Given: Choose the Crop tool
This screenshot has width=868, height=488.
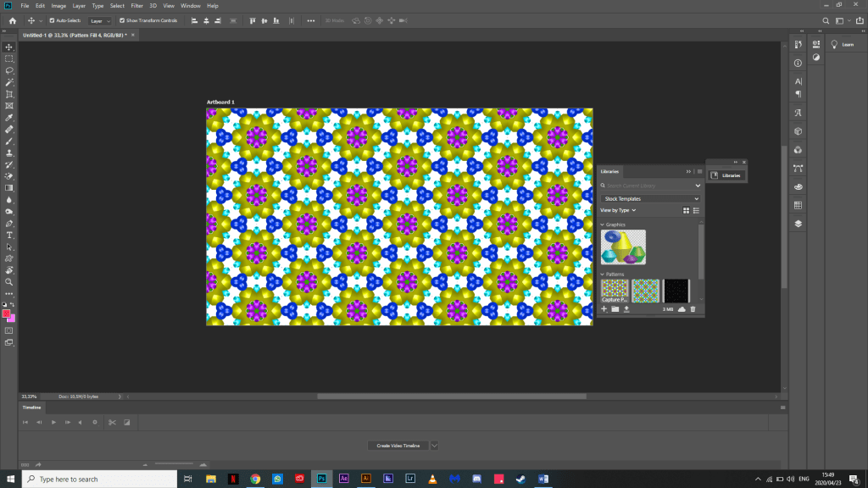Looking at the screenshot, I should [9, 94].
